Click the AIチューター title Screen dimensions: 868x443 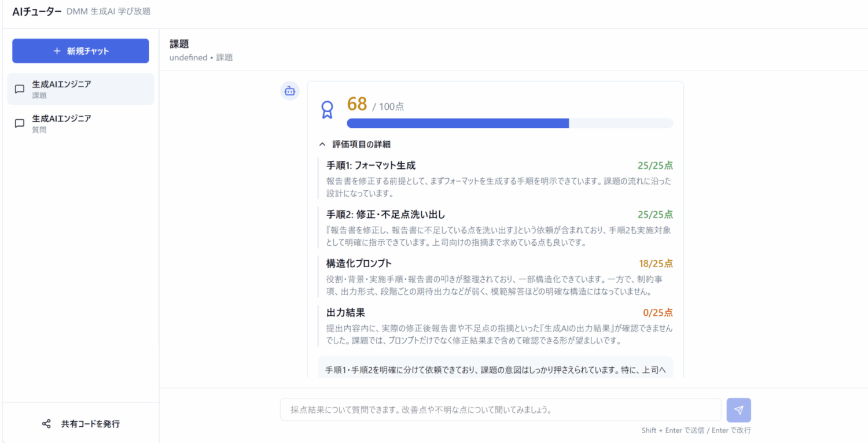point(37,12)
